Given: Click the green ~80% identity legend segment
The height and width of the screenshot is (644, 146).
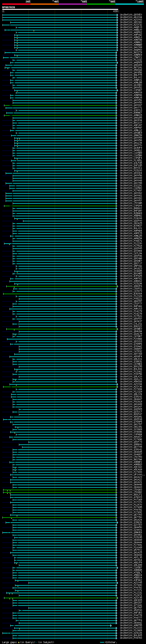Looking at the screenshot, I should click(x=101, y=4).
